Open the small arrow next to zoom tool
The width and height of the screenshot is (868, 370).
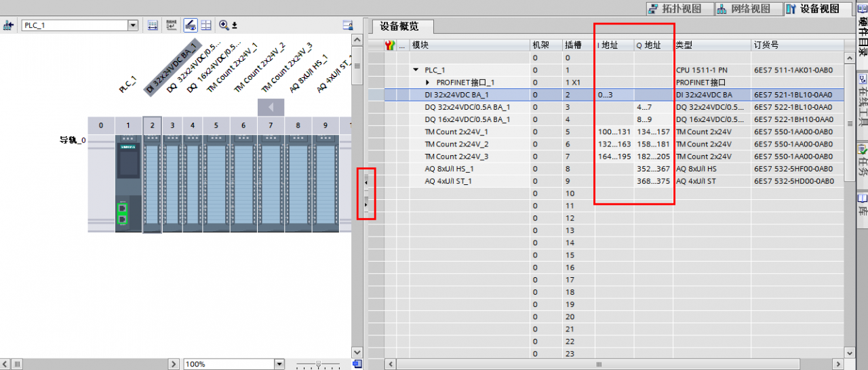coord(235,26)
